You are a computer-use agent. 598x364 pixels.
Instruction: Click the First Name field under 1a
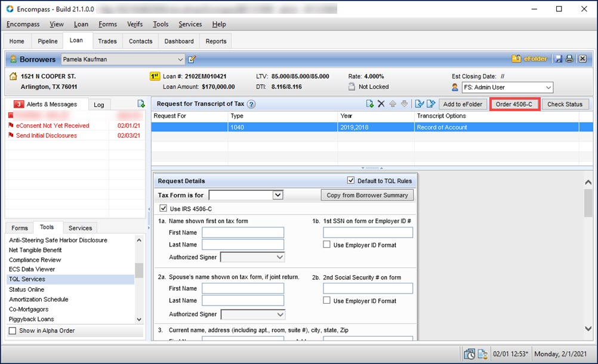tap(243, 233)
